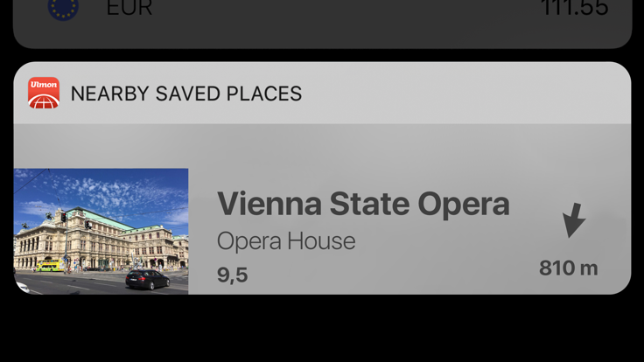Tap the 810 m distance label

569,268
